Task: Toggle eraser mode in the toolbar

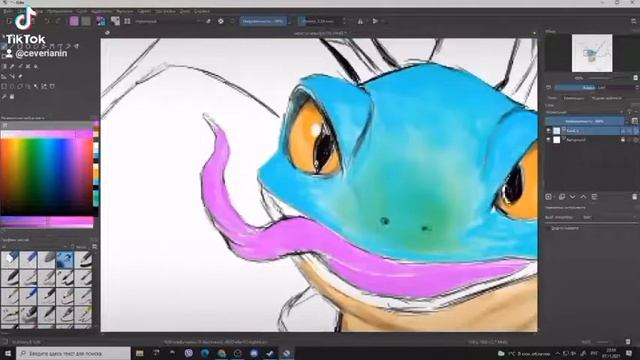Action: (x=209, y=21)
